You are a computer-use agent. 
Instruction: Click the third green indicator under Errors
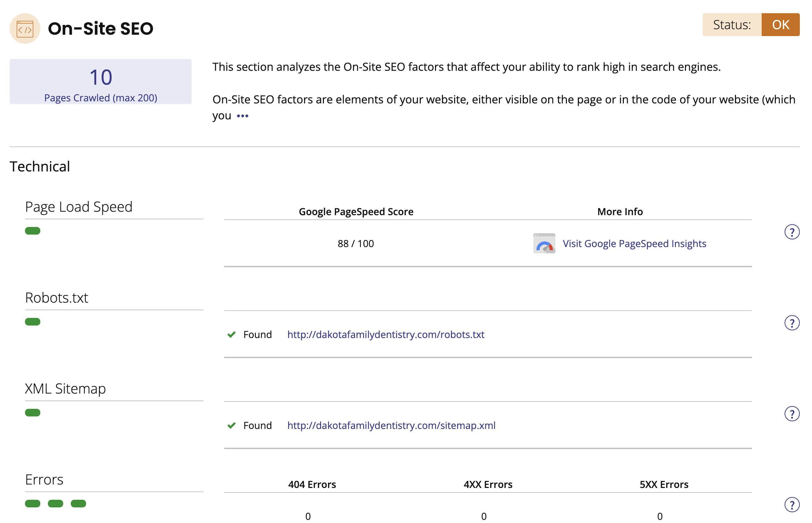point(78,504)
